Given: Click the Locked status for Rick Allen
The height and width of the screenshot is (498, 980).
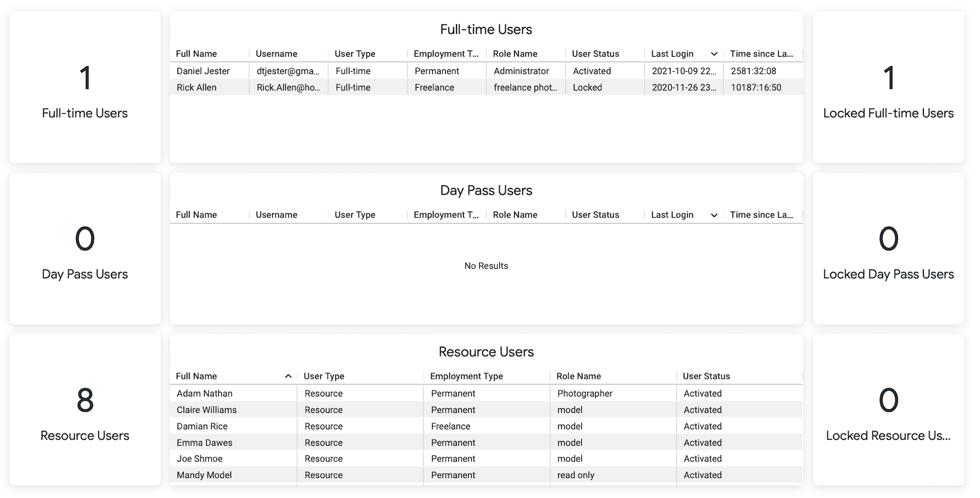Looking at the screenshot, I should click(x=587, y=88).
